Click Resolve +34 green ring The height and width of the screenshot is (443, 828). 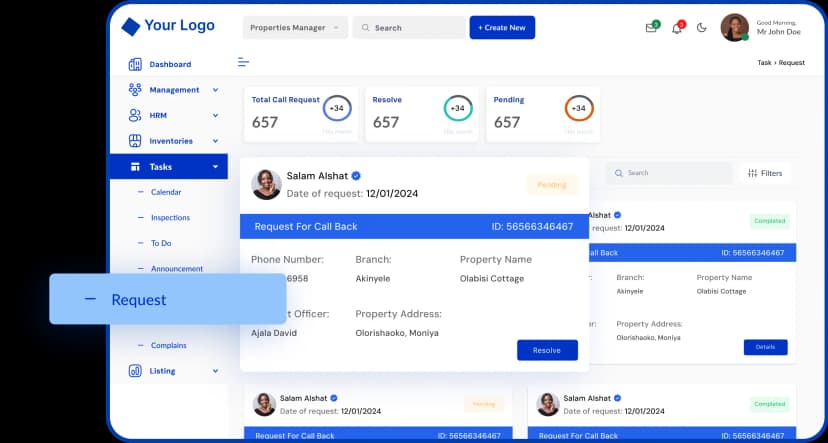[458, 108]
